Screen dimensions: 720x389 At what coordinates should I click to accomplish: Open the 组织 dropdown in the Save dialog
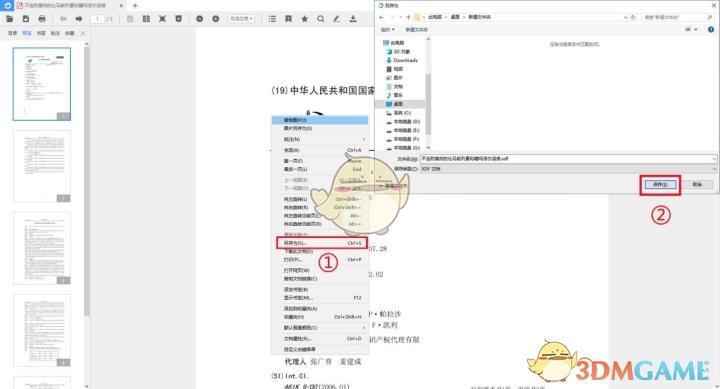click(388, 29)
